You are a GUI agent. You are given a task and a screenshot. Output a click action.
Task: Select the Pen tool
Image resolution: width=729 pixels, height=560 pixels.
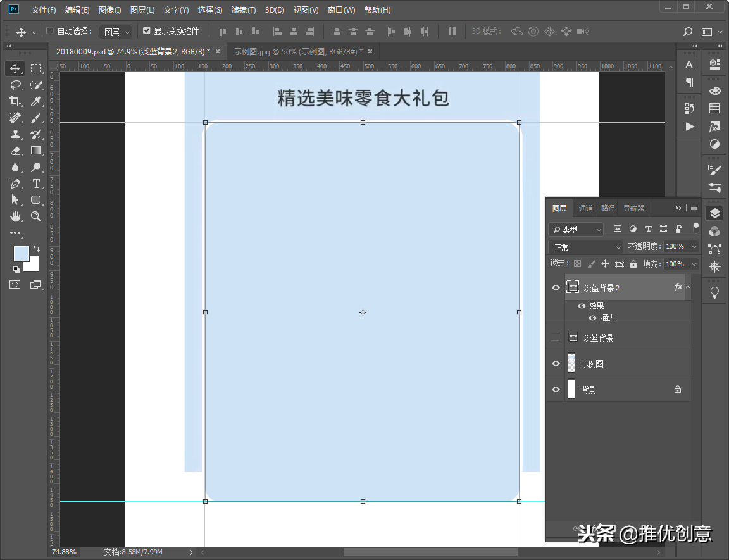pyautogui.click(x=15, y=184)
